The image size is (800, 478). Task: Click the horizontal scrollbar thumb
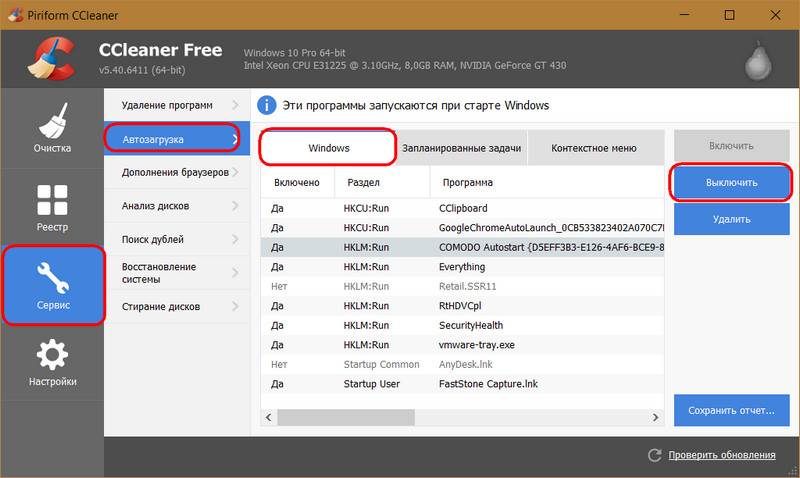[x=346, y=417]
